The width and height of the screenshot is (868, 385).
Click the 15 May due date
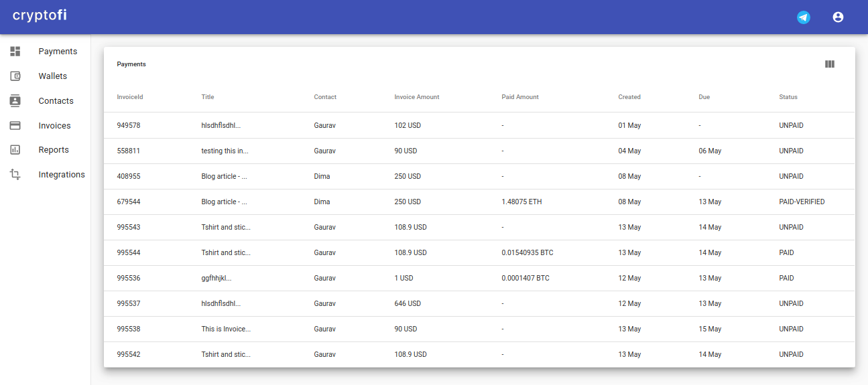[710, 329]
